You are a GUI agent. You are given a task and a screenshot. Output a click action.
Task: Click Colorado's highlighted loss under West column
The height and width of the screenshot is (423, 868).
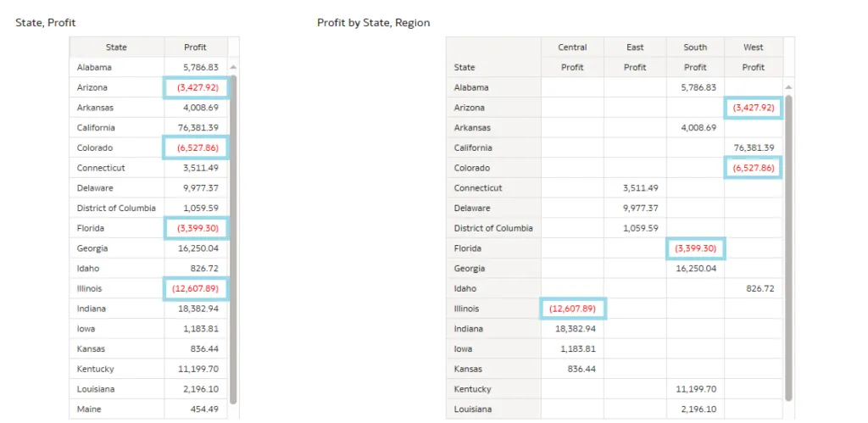point(753,168)
